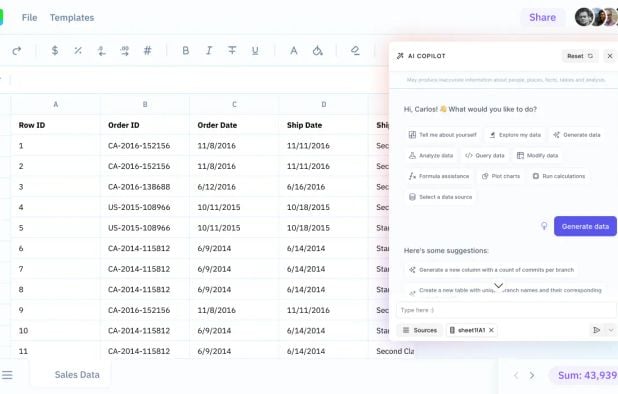
Task: Toggle bold formatting
Action: tap(185, 50)
